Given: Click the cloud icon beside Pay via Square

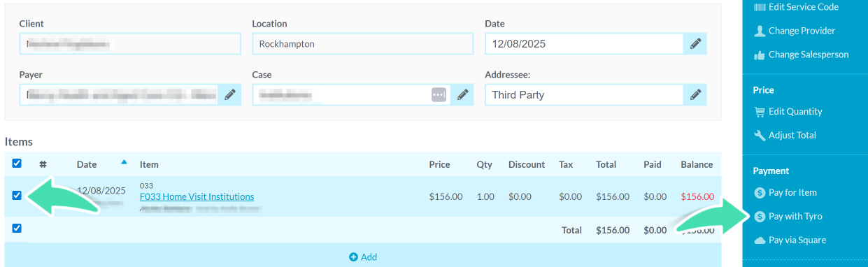Looking at the screenshot, I should (759, 240).
